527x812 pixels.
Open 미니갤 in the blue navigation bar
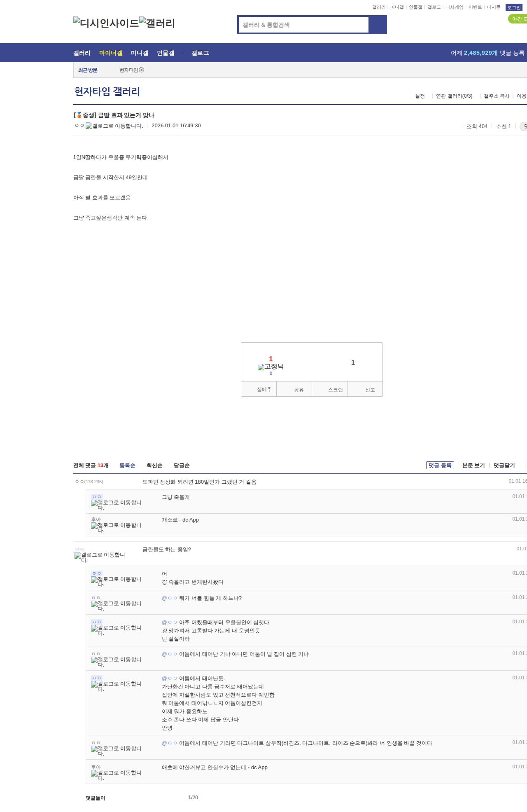[140, 53]
